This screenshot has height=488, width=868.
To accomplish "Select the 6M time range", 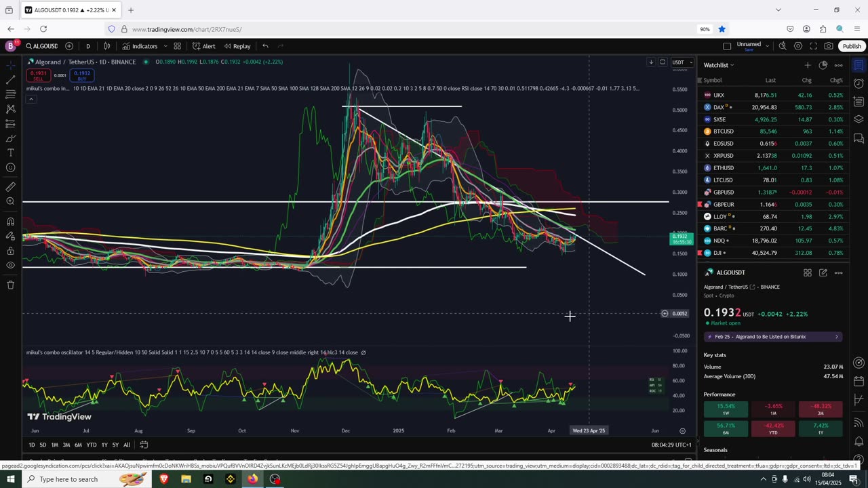I will click(78, 445).
